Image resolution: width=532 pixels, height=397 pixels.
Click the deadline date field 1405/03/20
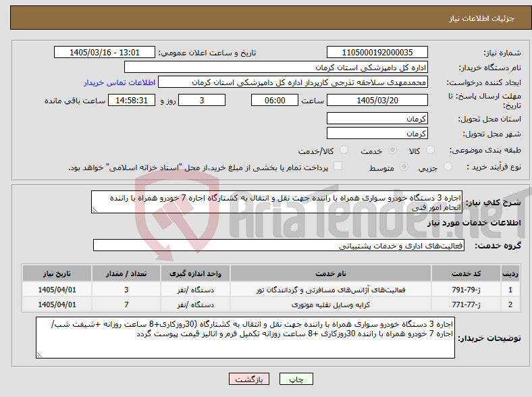377,100
